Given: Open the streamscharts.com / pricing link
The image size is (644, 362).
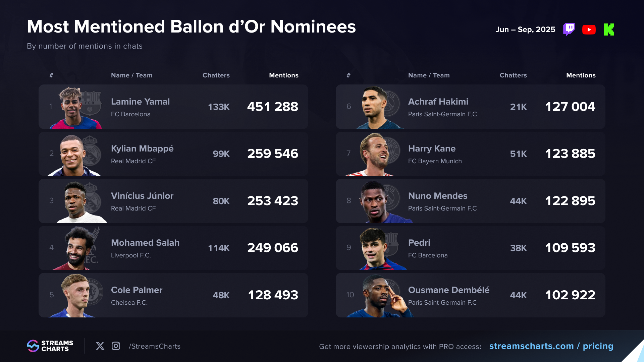Looking at the screenshot, I should 551,346.
